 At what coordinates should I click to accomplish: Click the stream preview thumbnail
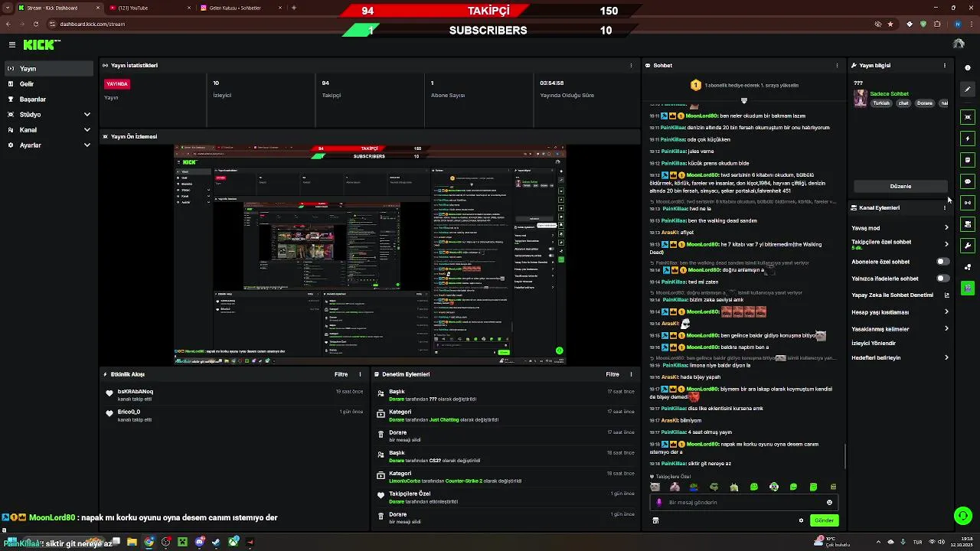(370, 253)
